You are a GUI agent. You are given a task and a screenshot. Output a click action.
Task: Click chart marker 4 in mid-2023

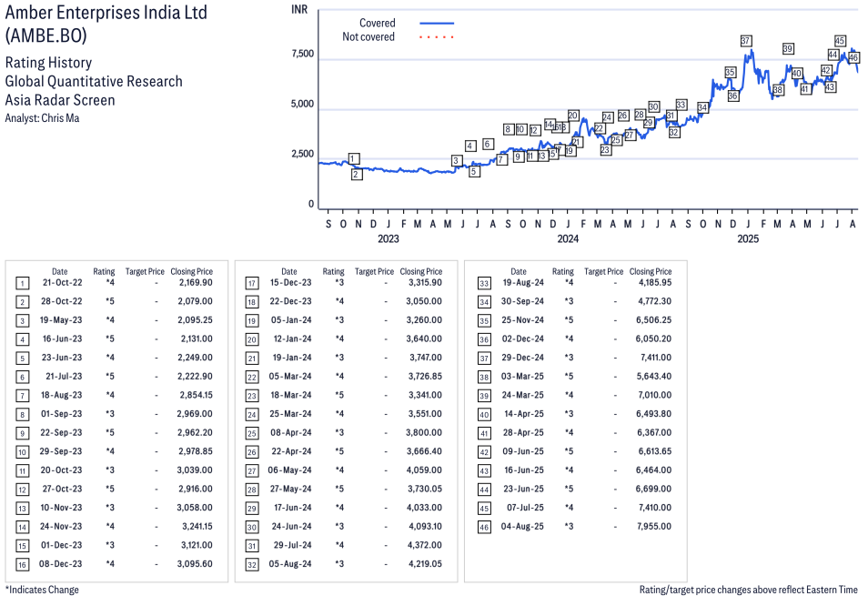click(470, 146)
